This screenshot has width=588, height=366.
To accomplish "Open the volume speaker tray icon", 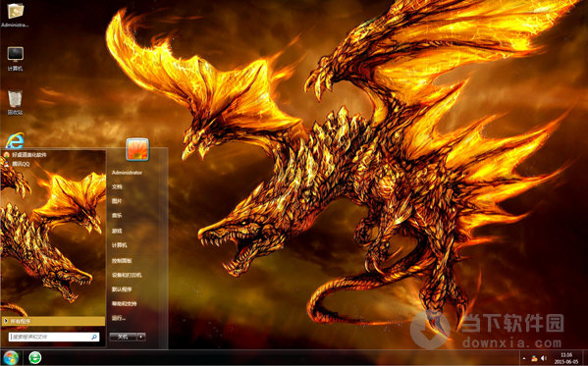I will [x=544, y=358].
